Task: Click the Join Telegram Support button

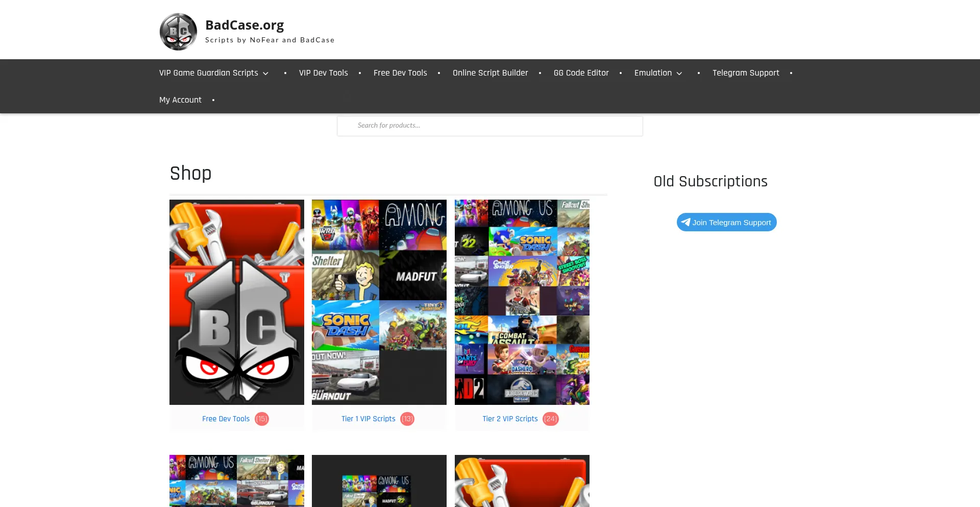Action: point(726,222)
